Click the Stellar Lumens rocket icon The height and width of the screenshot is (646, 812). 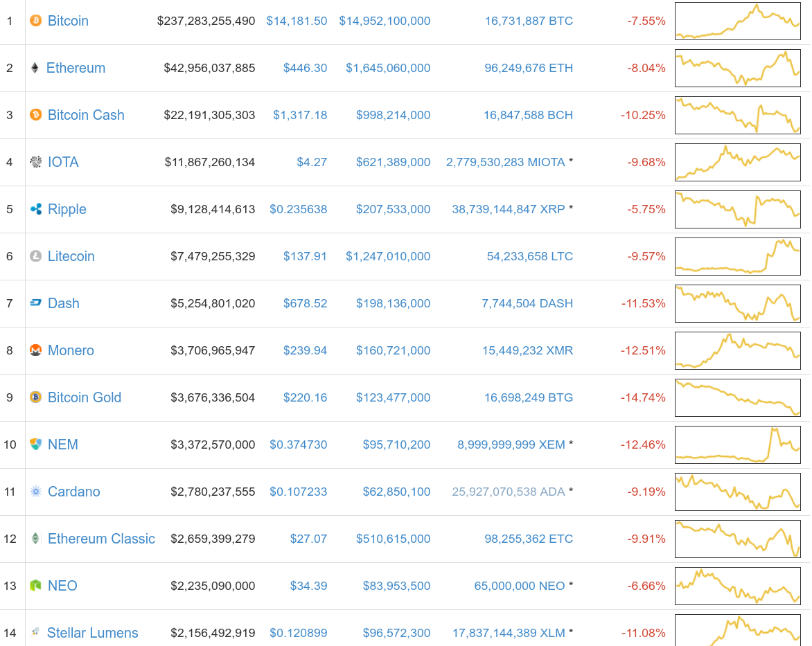(x=35, y=632)
